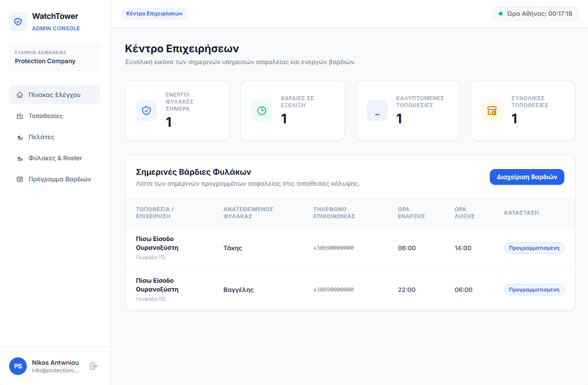Click the Διαχείριση Βαρδιών button
The height and width of the screenshot is (385, 588).
527,177
